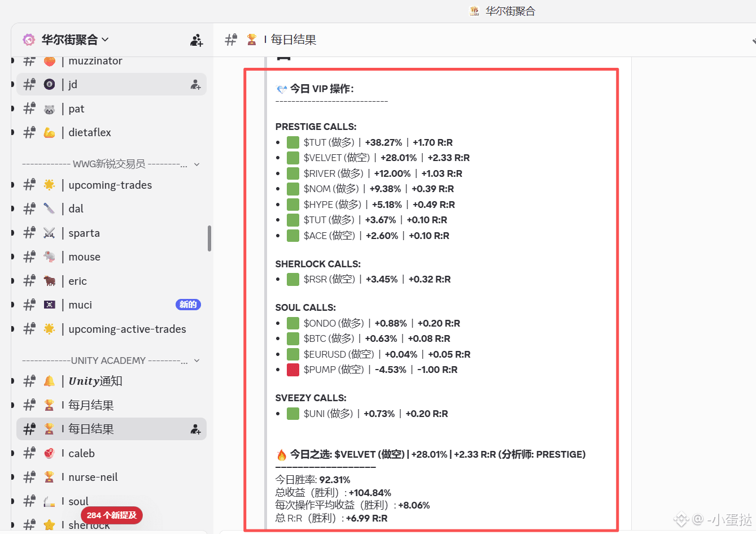Jump to the 284 个新提及 mentions
The width and height of the screenshot is (756, 534).
[x=112, y=515]
